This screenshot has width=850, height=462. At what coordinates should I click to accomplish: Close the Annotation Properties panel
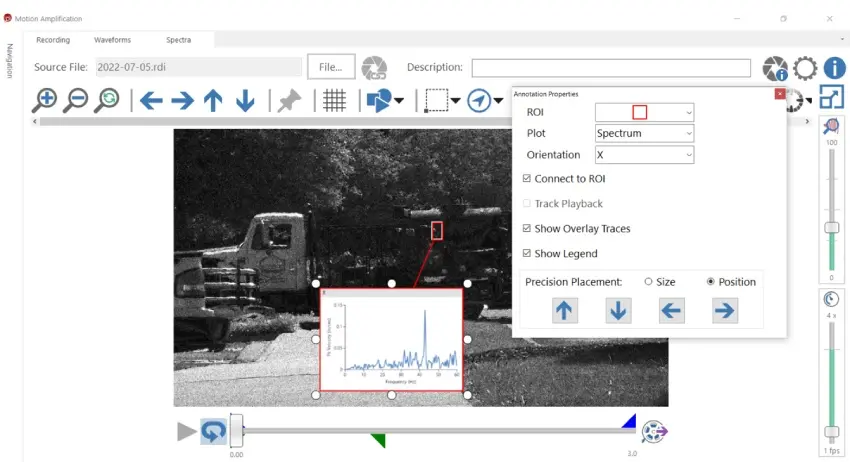[780, 94]
